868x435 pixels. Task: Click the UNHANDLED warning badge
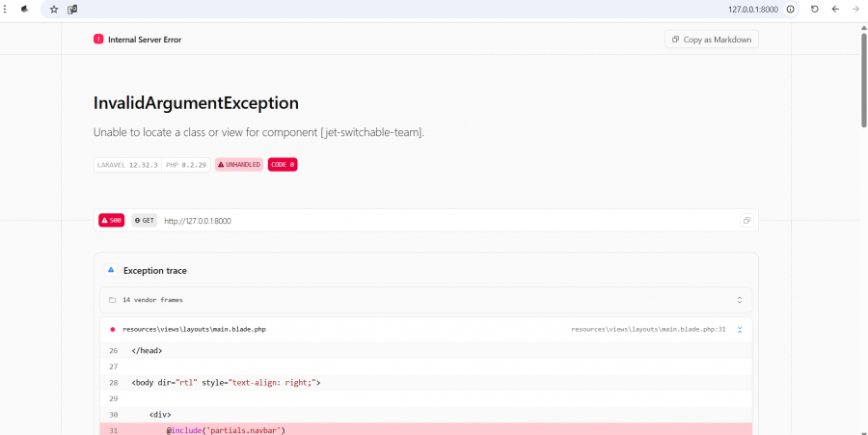[x=239, y=165]
